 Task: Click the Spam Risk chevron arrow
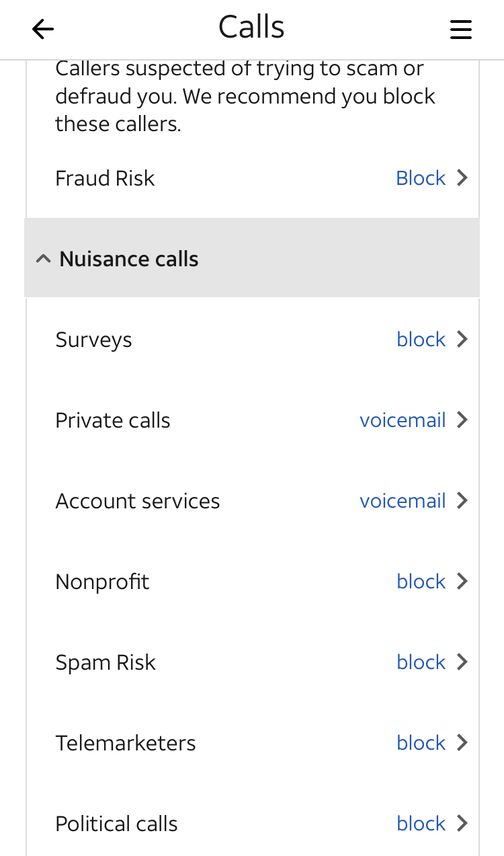click(462, 662)
